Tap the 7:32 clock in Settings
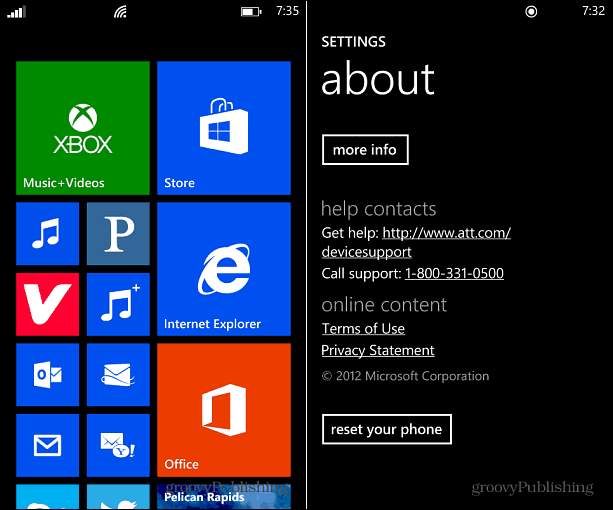 tap(593, 11)
